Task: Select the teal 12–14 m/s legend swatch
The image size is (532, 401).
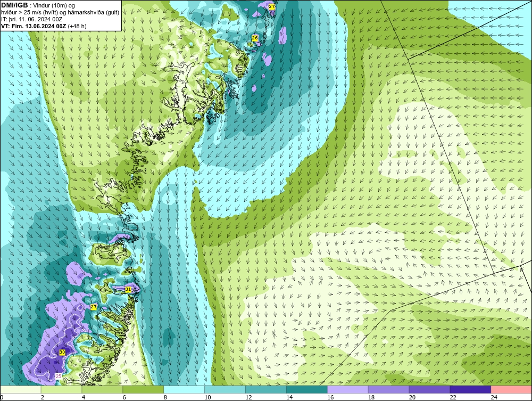Action: pyautogui.click(x=266, y=389)
